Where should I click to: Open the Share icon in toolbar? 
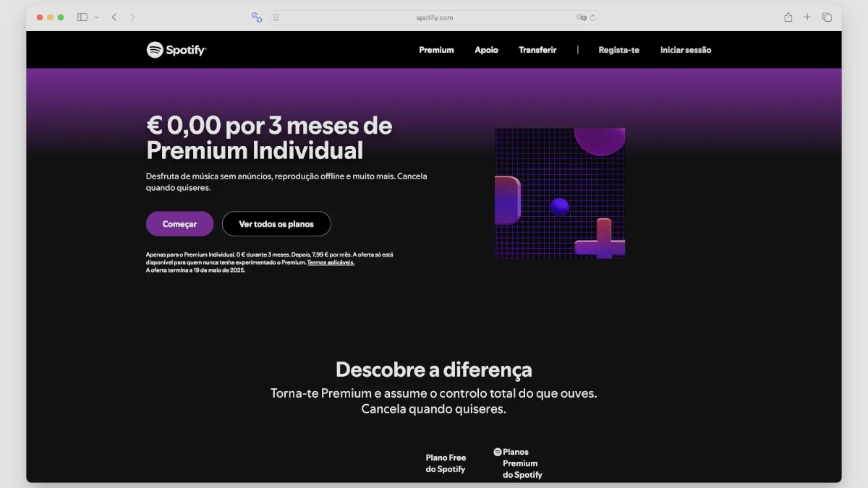[x=788, y=17]
